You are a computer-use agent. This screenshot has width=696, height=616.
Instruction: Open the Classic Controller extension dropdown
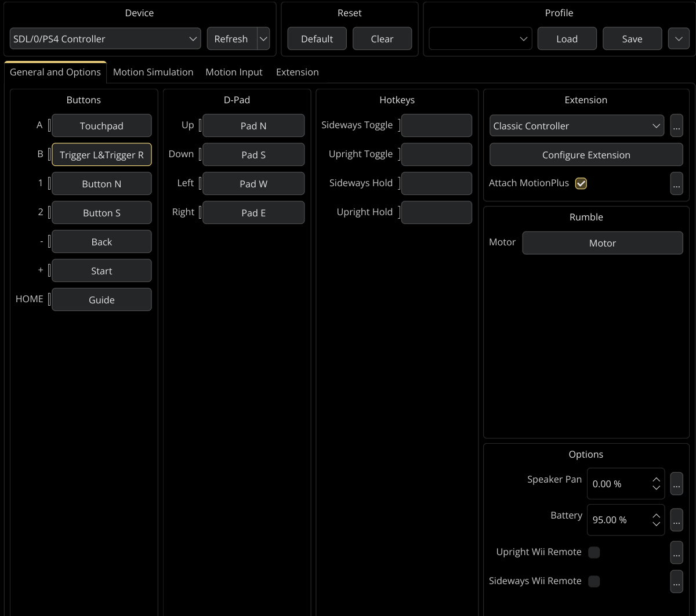577,126
